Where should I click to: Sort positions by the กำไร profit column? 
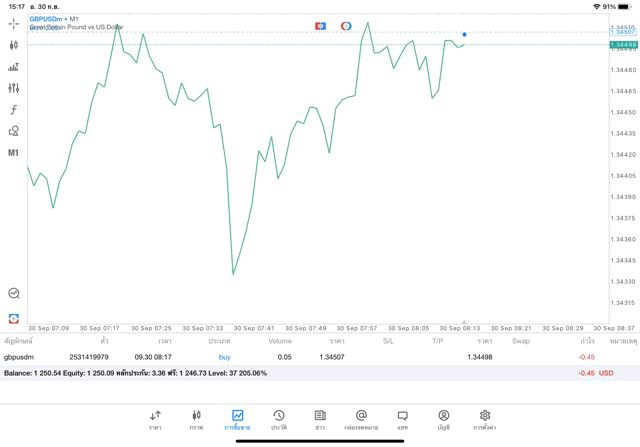[x=587, y=341]
